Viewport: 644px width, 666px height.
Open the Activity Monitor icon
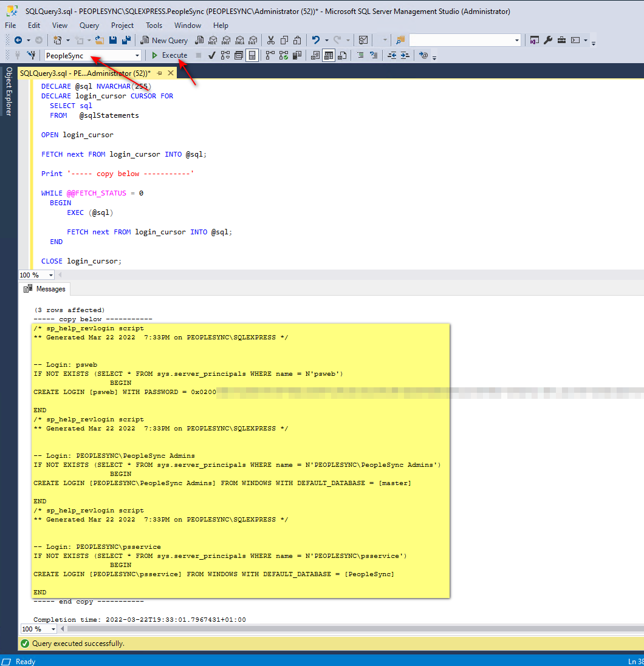click(363, 40)
